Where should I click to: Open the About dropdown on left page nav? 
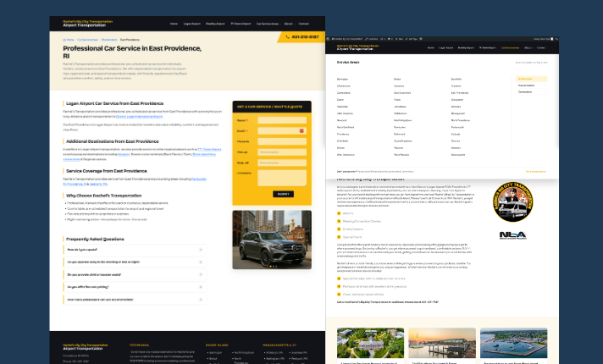coord(289,24)
